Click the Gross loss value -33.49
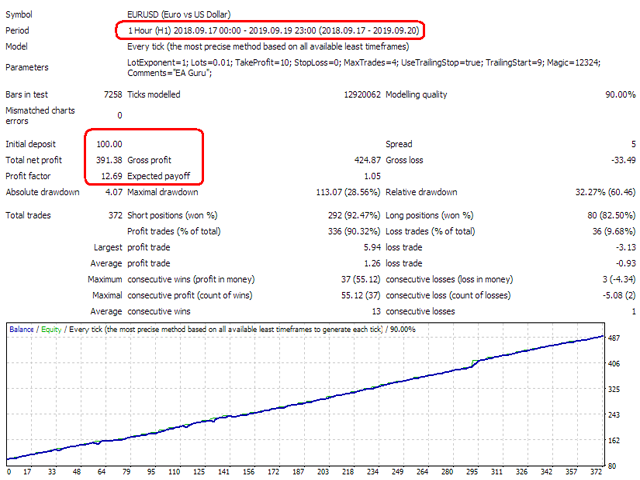 click(623, 160)
